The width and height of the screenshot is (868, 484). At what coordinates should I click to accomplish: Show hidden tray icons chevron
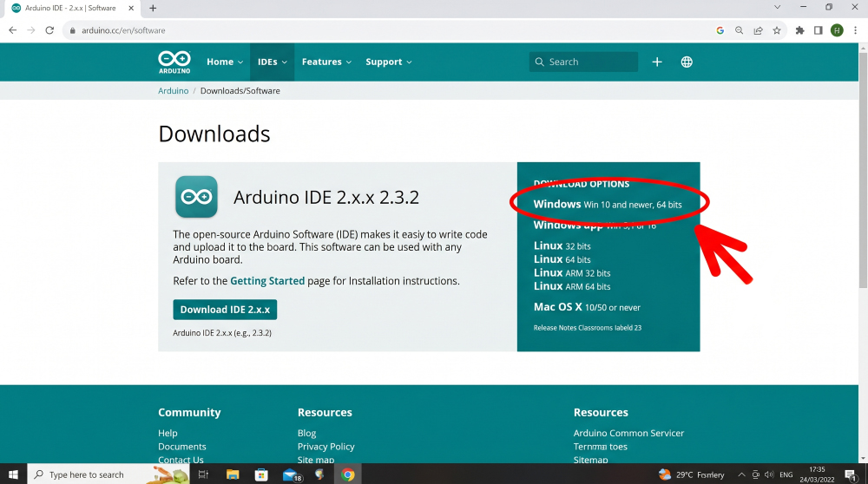[741, 474]
